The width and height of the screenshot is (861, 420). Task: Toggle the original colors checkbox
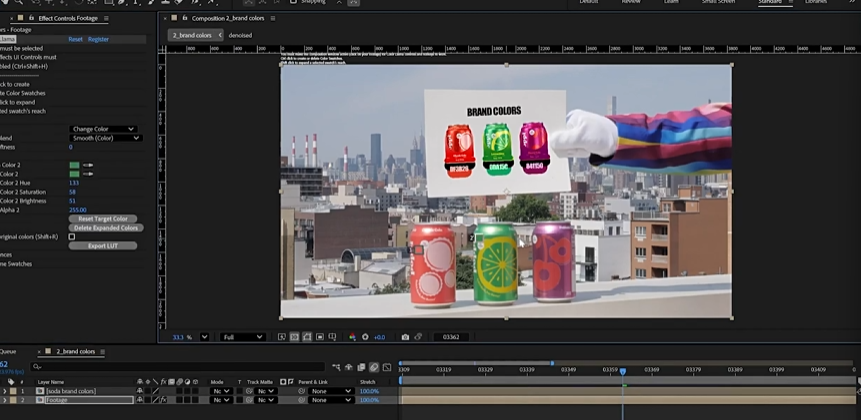pyautogui.click(x=72, y=237)
